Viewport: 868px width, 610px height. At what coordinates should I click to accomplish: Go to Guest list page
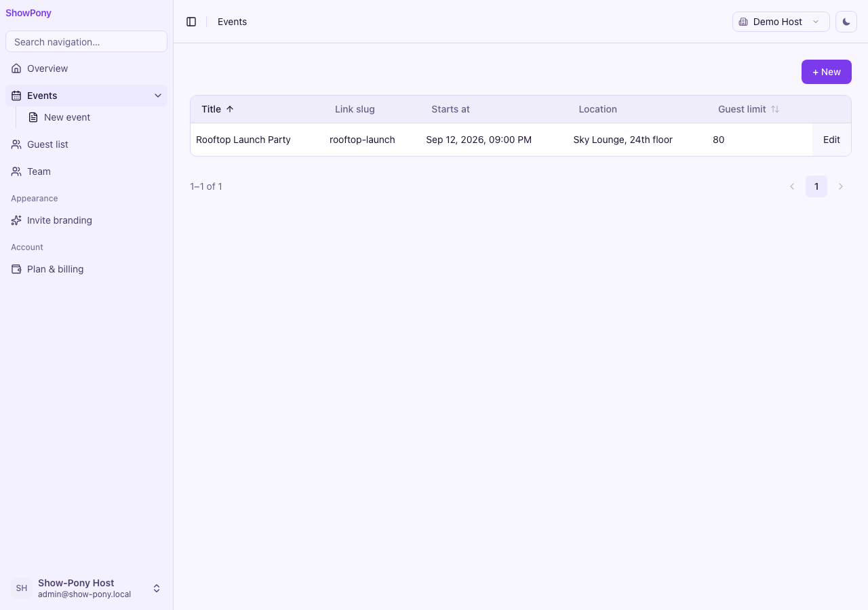tap(86, 144)
